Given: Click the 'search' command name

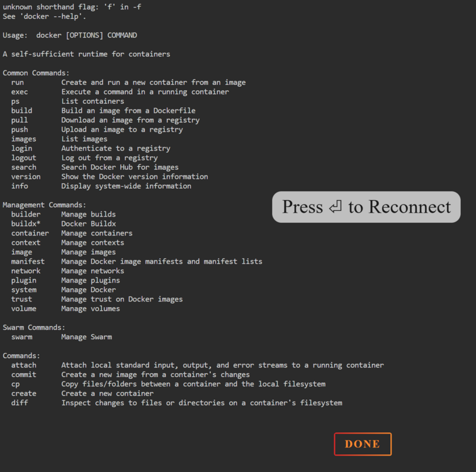Looking at the screenshot, I should 24,167.
